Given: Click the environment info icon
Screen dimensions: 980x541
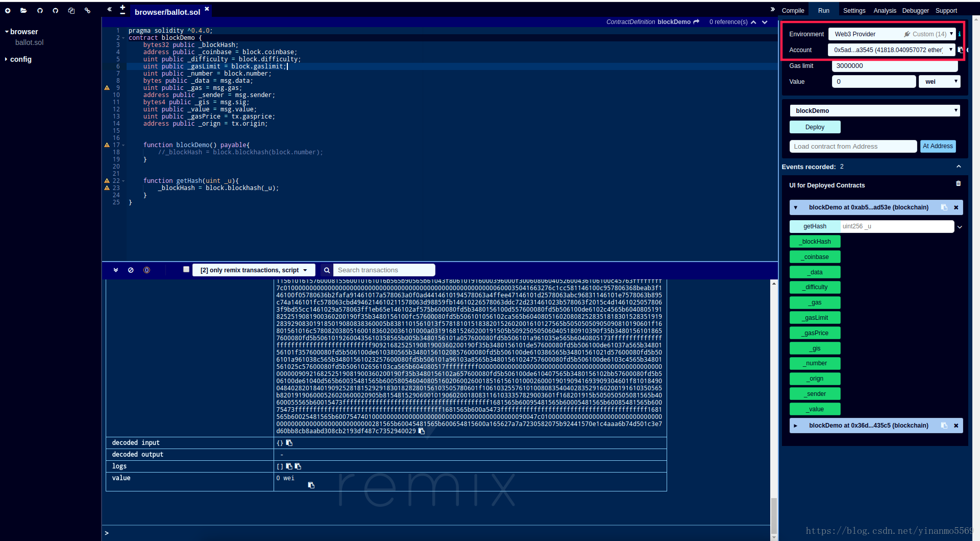Looking at the screenshot, I should coord(960,34).
